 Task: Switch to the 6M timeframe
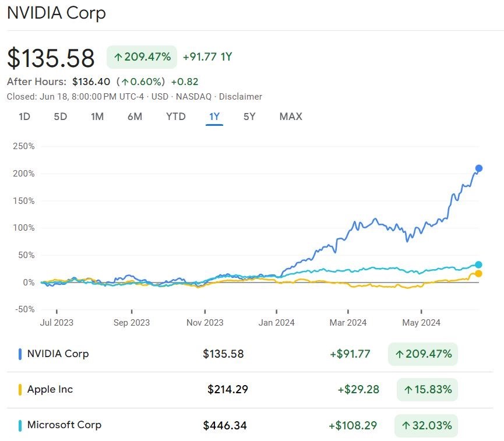coord(135,117)
